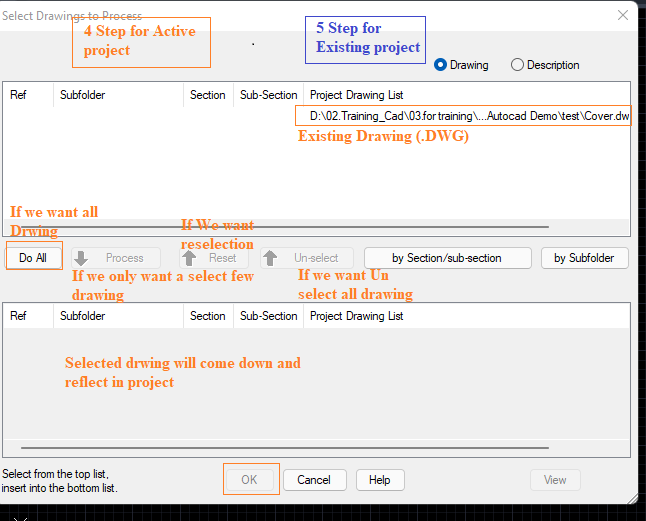Confirm selection with the OK button
The width and height of the screenshot is (646, 521).
(249, 480)
